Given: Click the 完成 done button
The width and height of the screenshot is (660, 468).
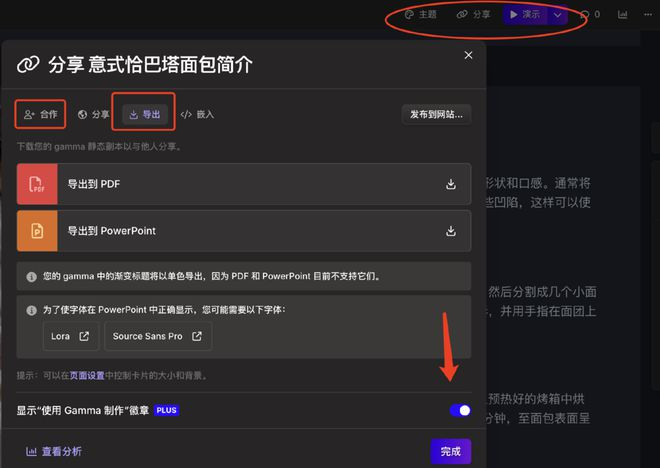Looking at the screenshot, I should tap(450, 452).
